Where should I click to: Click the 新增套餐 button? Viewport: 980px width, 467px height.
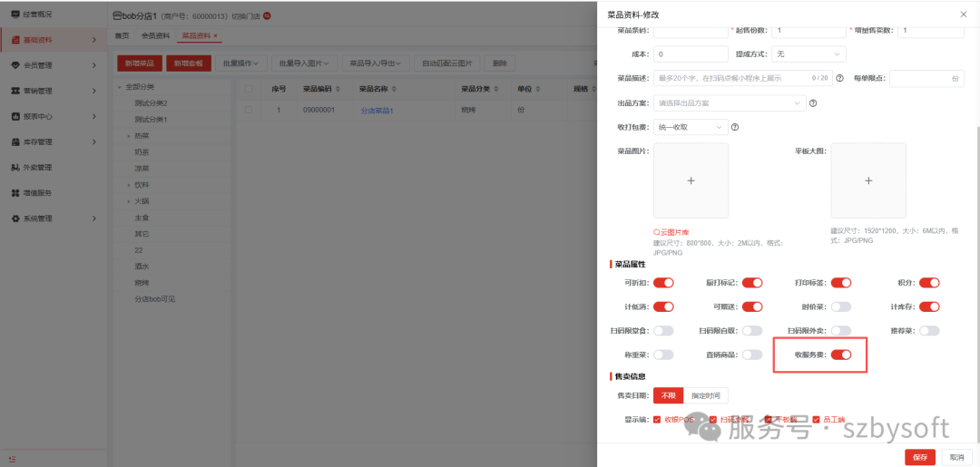coord(189,63)
